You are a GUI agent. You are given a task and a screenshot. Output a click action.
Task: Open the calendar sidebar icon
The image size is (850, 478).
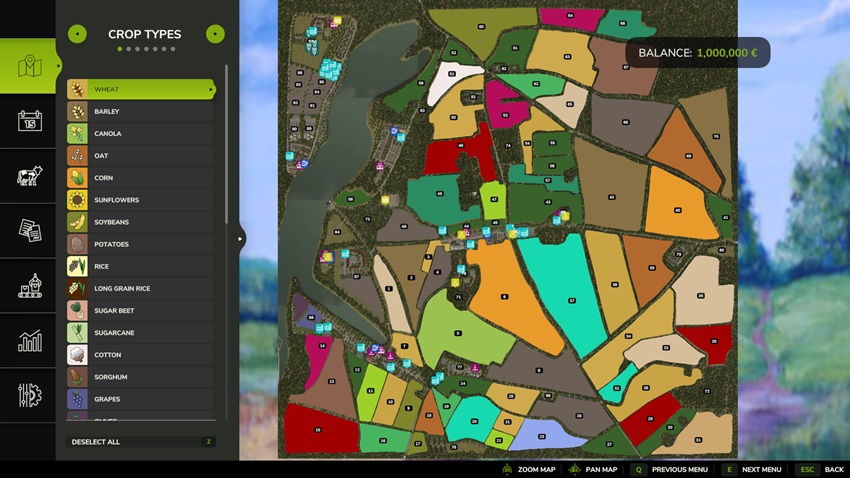click(30, 121)
